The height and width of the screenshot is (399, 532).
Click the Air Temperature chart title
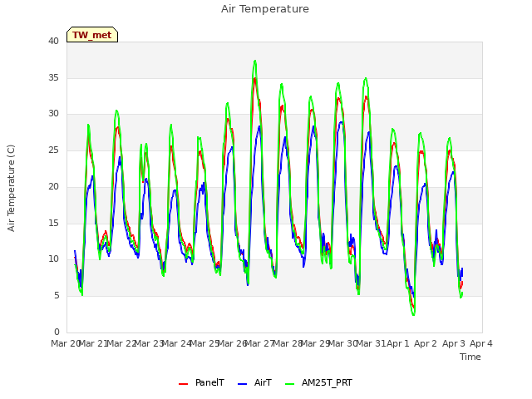coord(265,9)
